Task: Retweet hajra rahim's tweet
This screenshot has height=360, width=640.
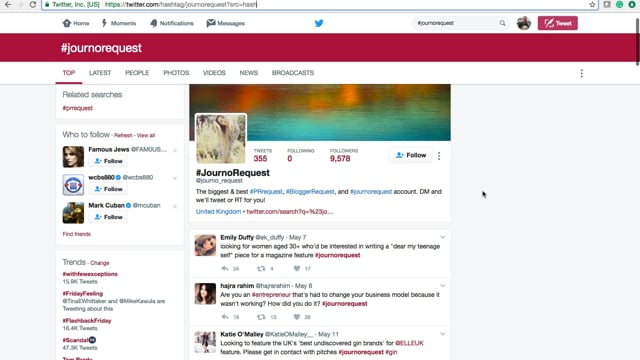Action: [261, 317]
